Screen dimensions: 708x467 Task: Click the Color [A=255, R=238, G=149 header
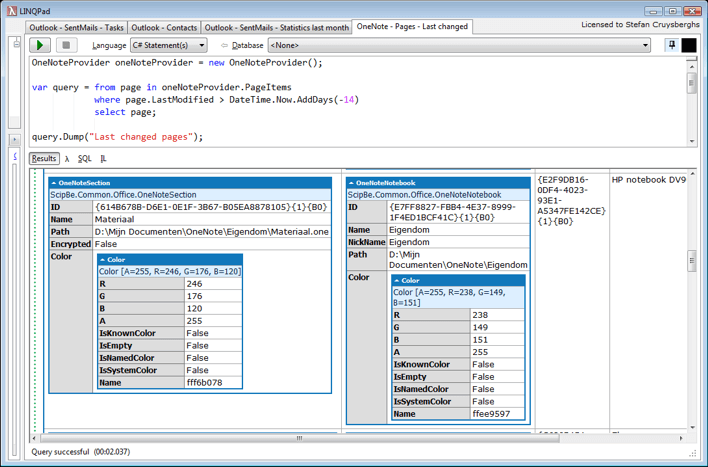pyautogui.click(x=458, y=297)
